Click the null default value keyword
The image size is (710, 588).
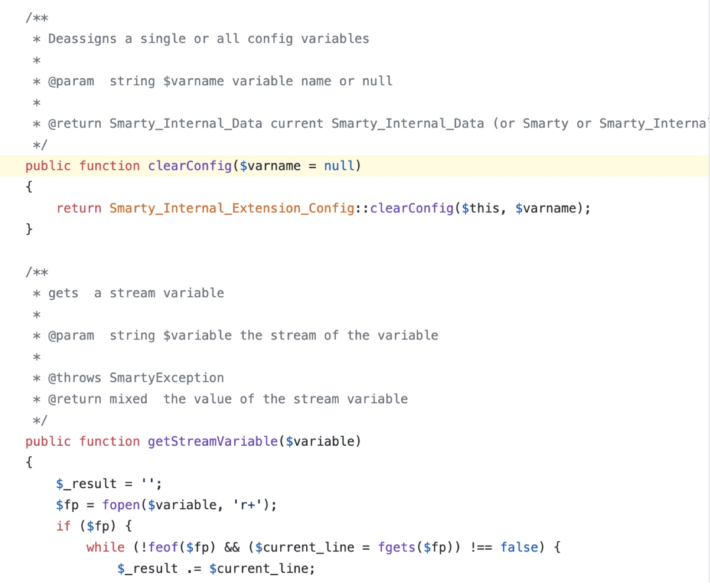pyautogui.click(x=339, y=166)
